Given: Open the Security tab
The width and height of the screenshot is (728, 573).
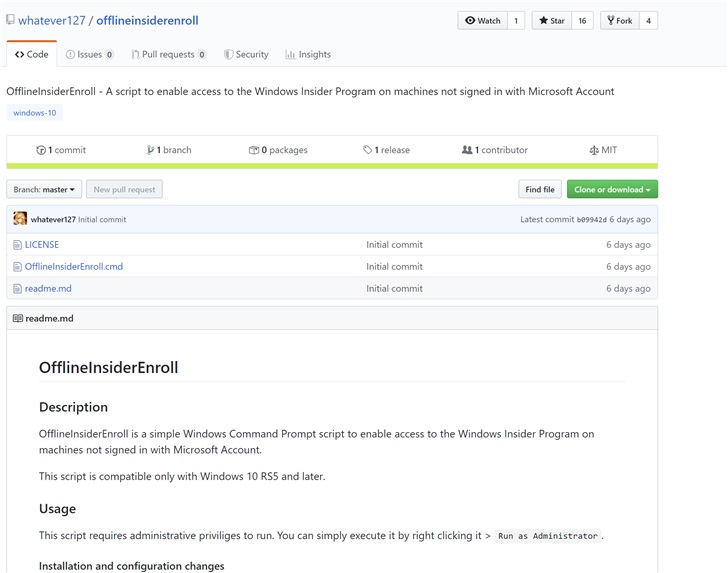Looking at the screenshot, I should 246,54.
